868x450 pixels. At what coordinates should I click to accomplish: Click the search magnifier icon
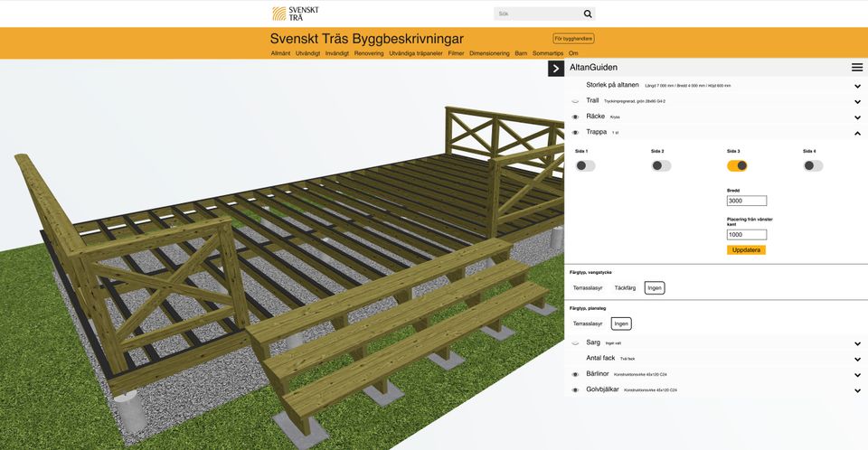pos(588,14)
